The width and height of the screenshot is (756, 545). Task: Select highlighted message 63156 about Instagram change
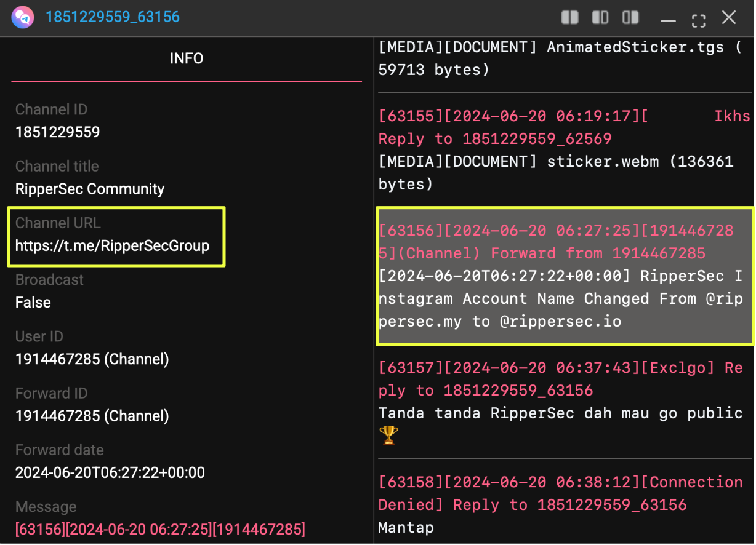pos(563,276)
